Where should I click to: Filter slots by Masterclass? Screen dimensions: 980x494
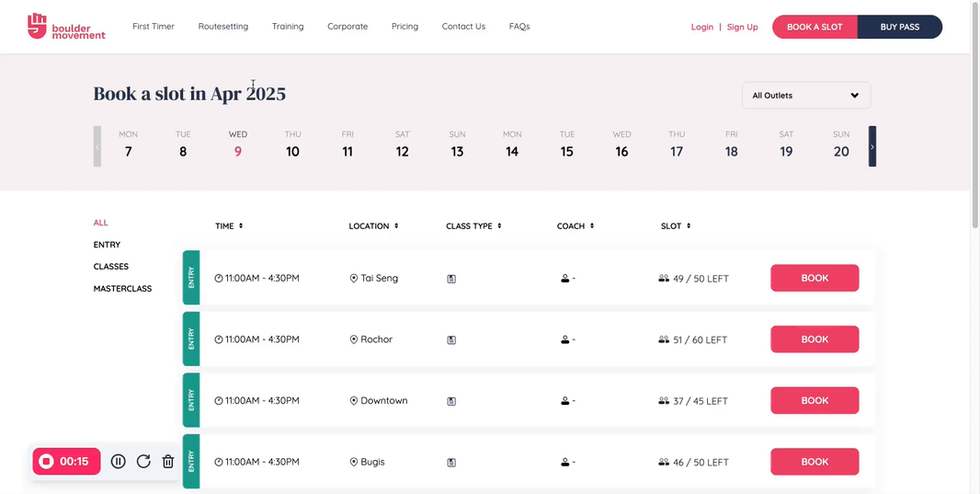pos(122,289)
